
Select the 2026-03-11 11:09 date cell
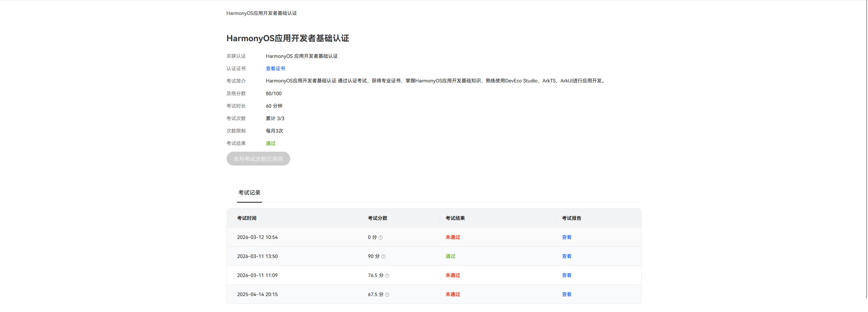pos(257,275)
